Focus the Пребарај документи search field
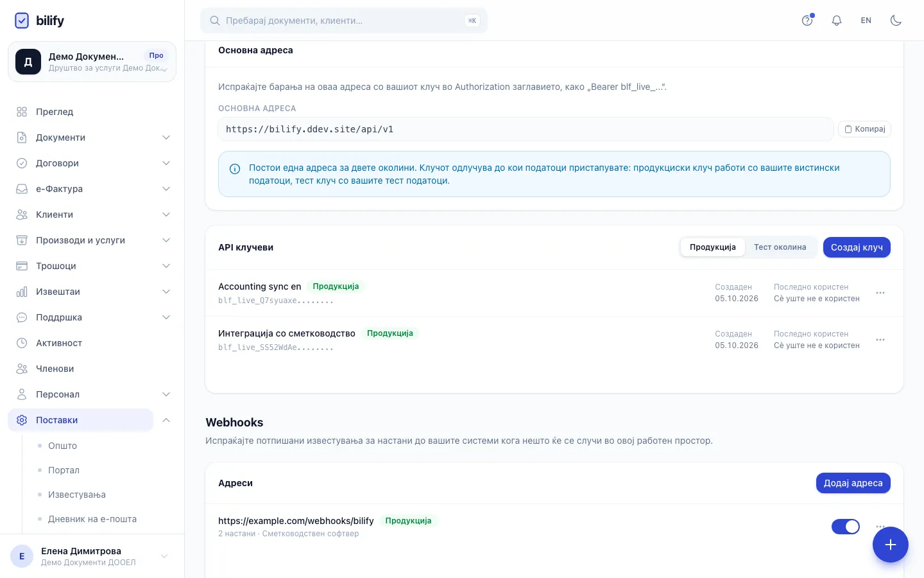This screenshot has width=924, height=578. (344, 21)
